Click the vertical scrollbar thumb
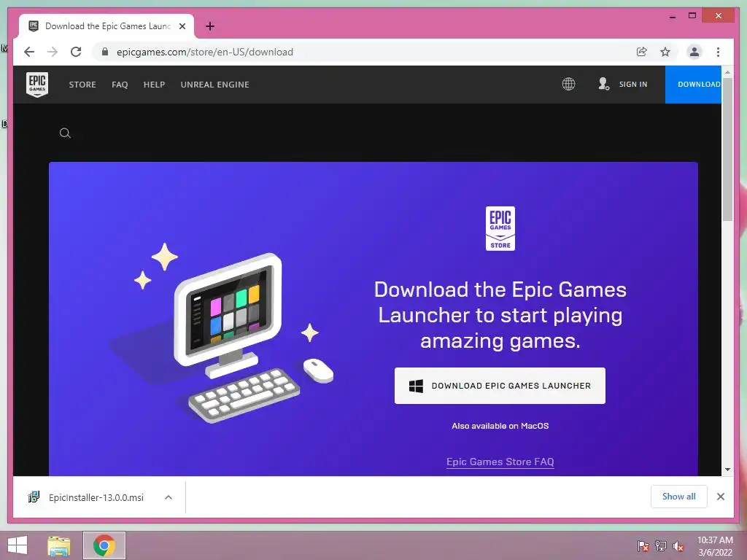The image size is (747, 560). pos(727,150)
